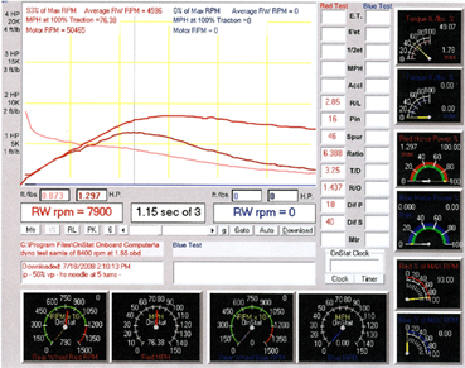
Task: Click the Goto button
Action: pyautogui.click(x=242, y=230)
